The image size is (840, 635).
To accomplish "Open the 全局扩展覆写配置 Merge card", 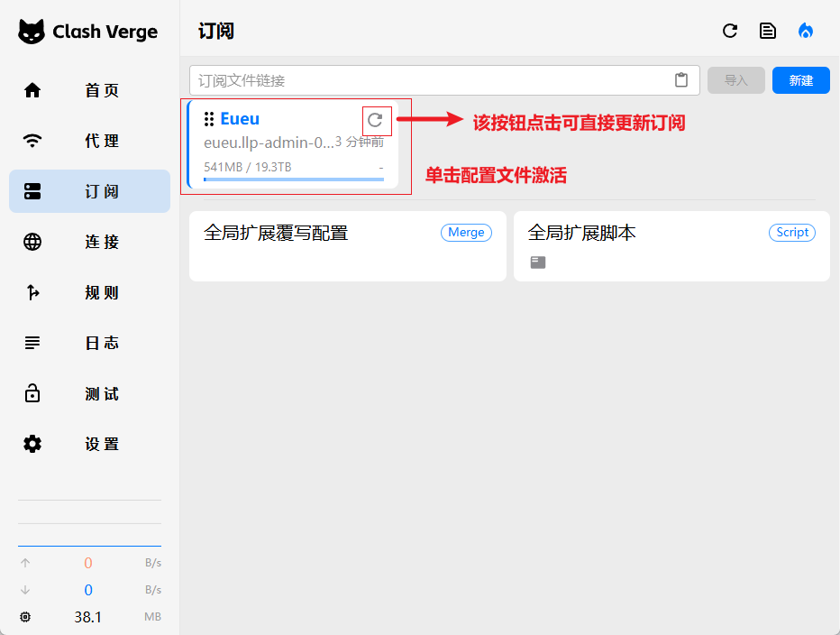I will pos(347,246).
